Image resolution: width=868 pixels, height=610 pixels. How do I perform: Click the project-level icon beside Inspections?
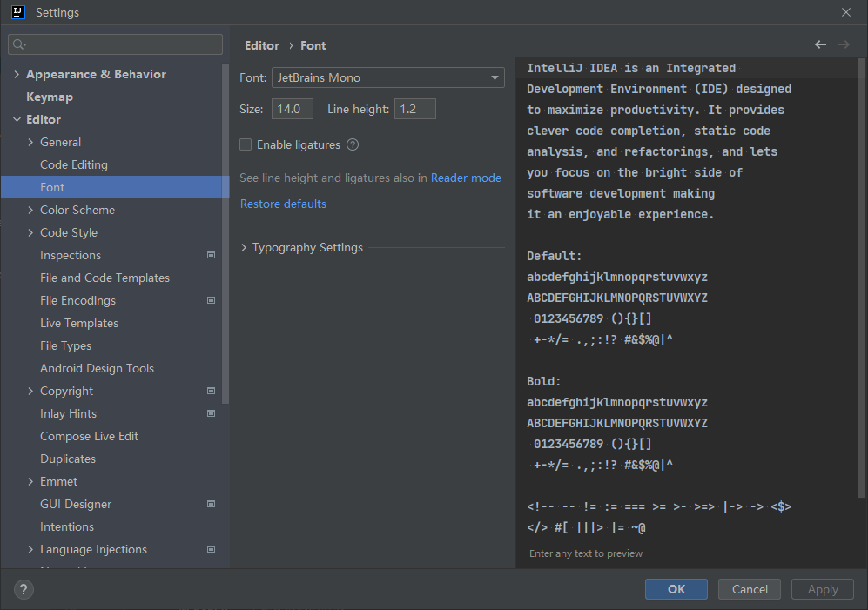(211, 256)
